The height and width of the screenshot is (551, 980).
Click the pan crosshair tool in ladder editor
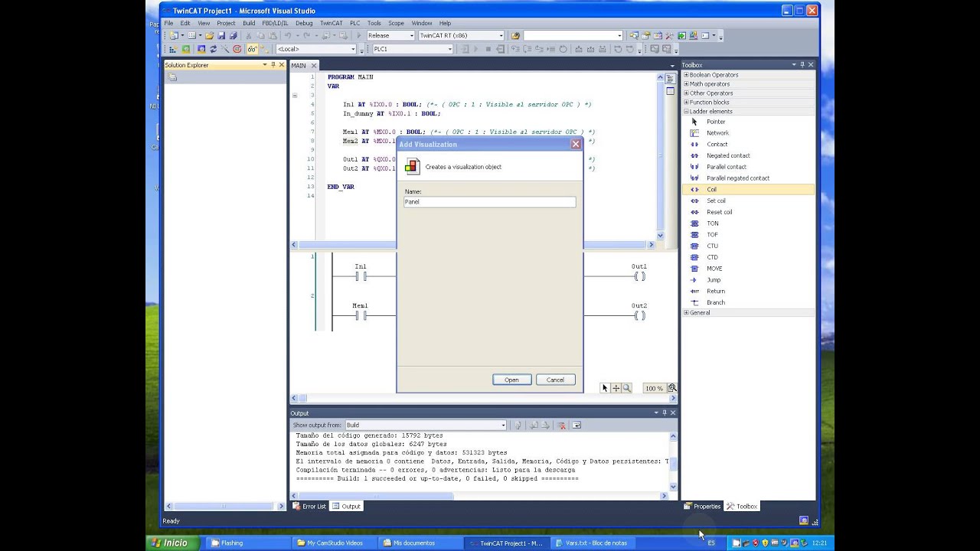616,388
